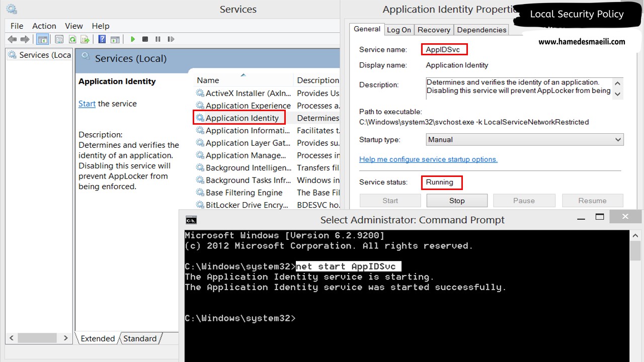Switch to Standard view tab

(x=140, y=338)
